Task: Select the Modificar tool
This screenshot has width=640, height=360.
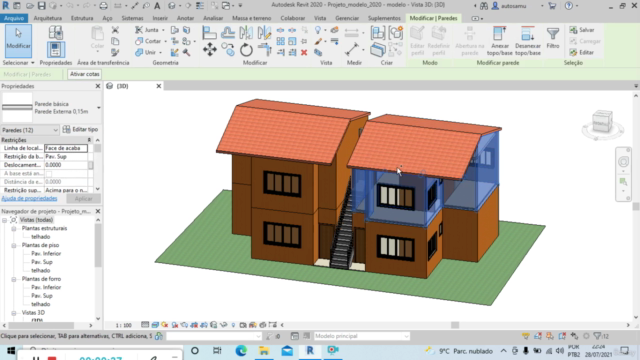Action: coord(18,41)
